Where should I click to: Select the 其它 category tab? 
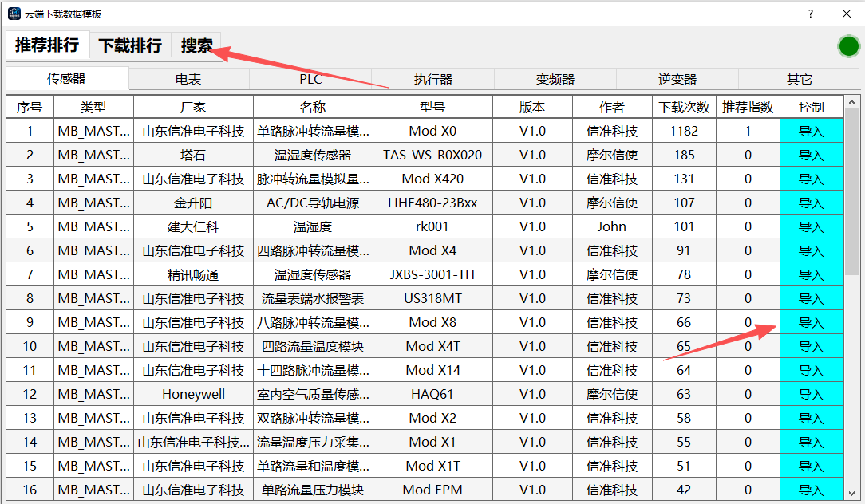pyautogui.click(x=799, y=80)
